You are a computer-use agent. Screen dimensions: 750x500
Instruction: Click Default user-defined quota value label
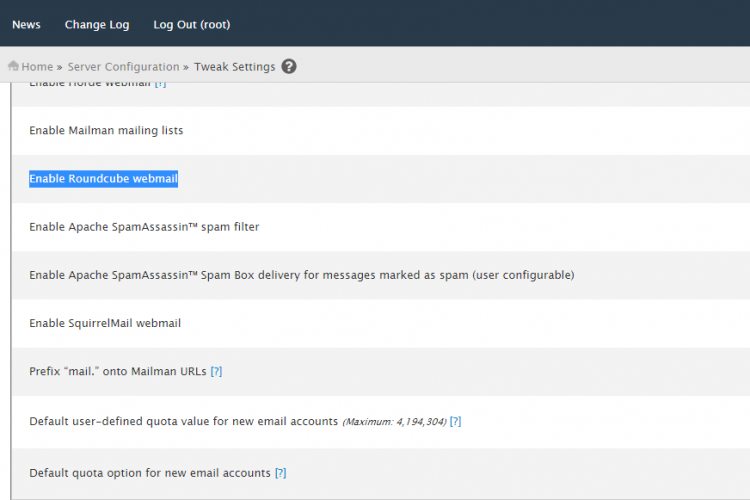tap(184, 421)
